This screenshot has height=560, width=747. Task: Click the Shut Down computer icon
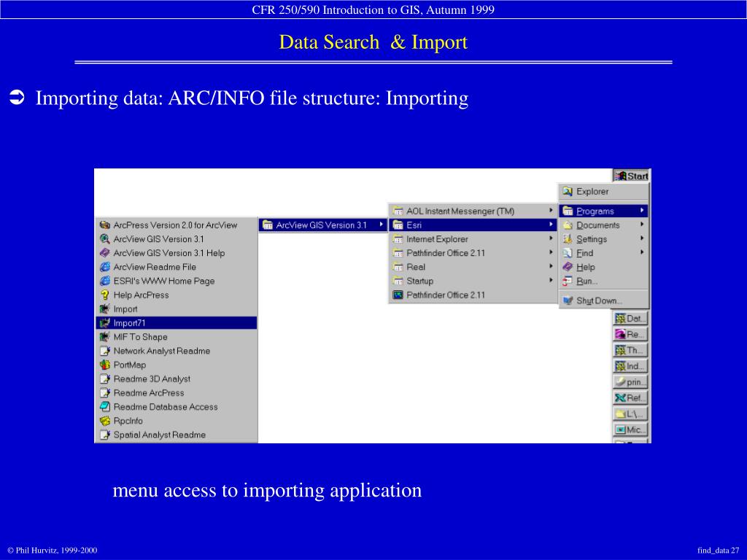point(568,300)
